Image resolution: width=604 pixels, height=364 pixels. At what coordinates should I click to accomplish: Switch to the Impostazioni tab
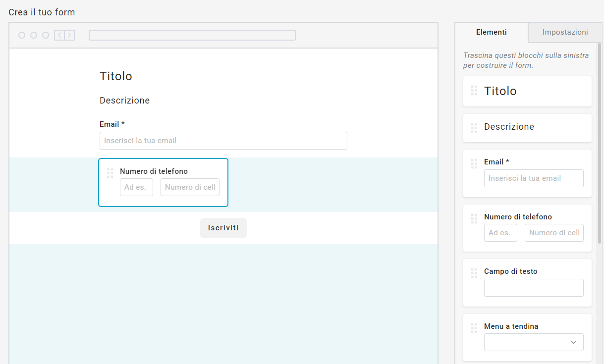[x=565, y=32]
